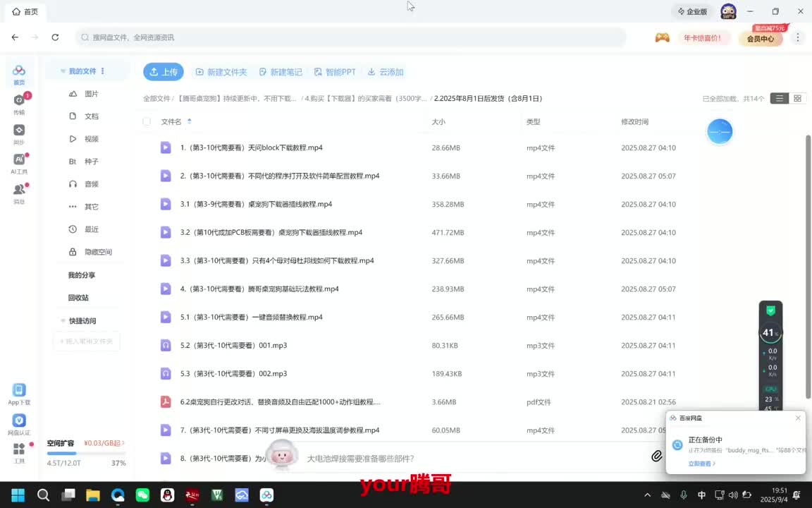Screen dimensions: 812x508
Task: Show hidden system tray icons chevron
Action: pyautogui.click(x=647, y=495)
